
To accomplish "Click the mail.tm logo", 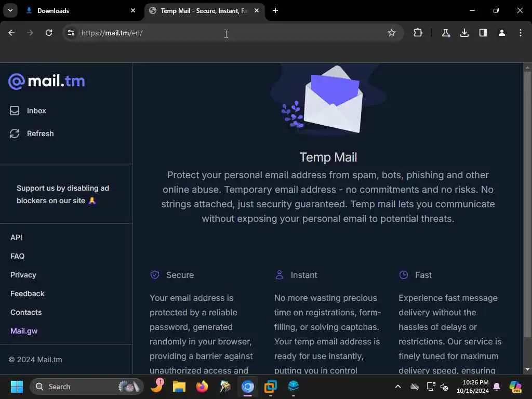I will click(46, 82).
